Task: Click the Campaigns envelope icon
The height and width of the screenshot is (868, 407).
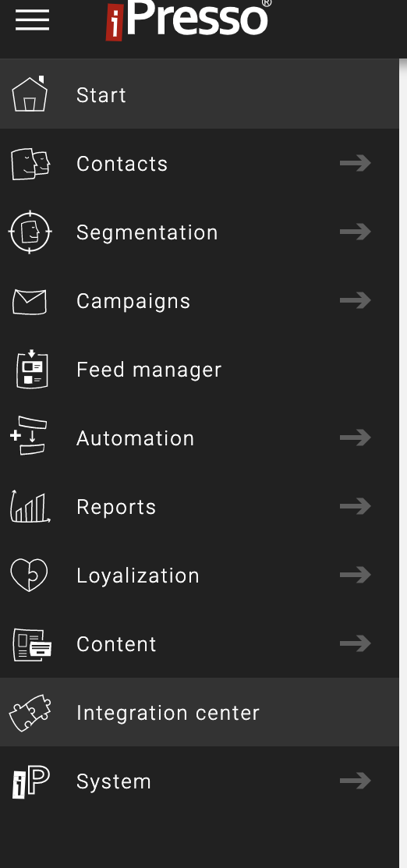Action: tap(30, 301)
